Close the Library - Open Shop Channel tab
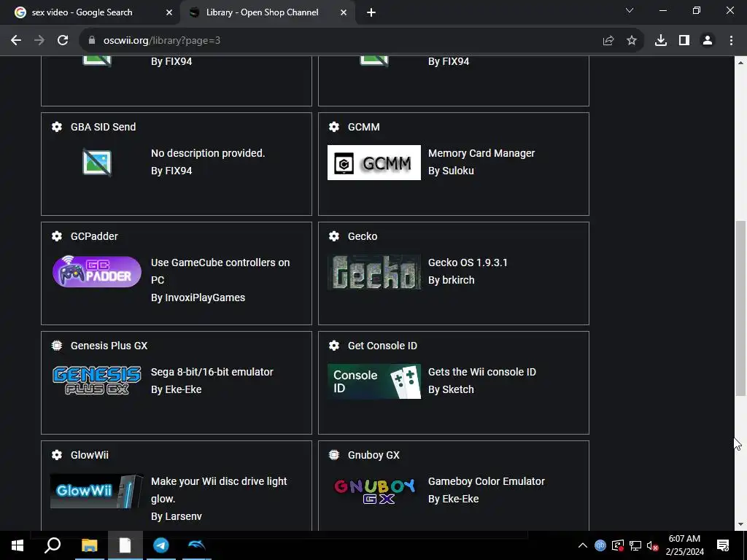 point(344,13)
